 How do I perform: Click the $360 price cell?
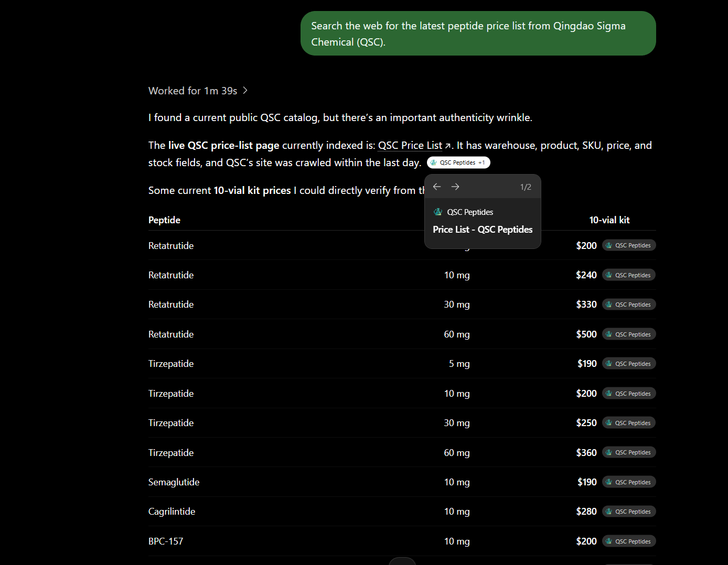586,453
